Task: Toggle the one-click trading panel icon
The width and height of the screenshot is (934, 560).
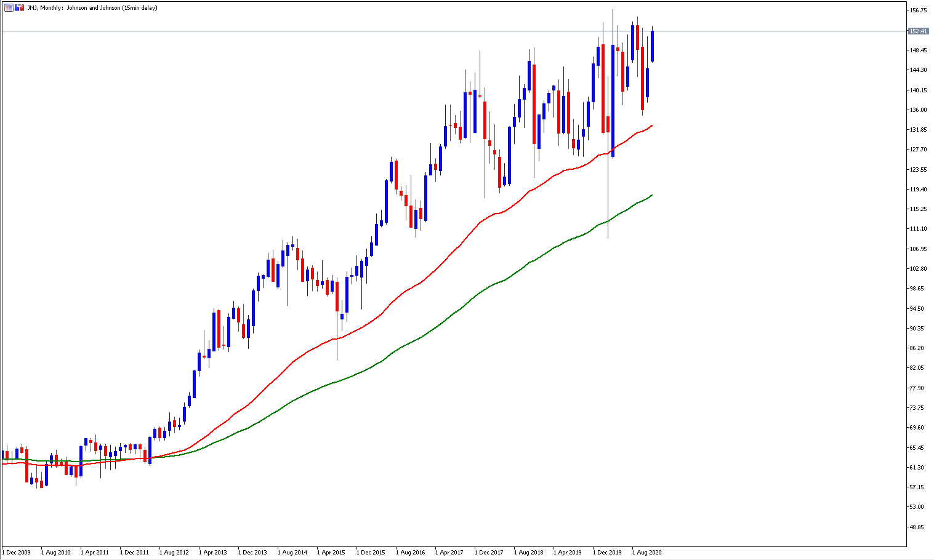Action: point(19,7)
